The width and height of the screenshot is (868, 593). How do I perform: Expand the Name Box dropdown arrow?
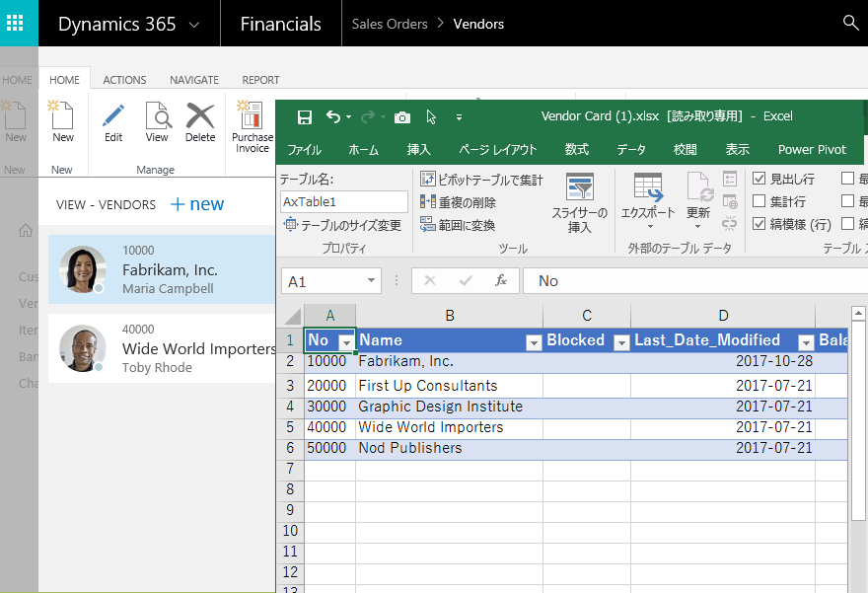point(372,281)
